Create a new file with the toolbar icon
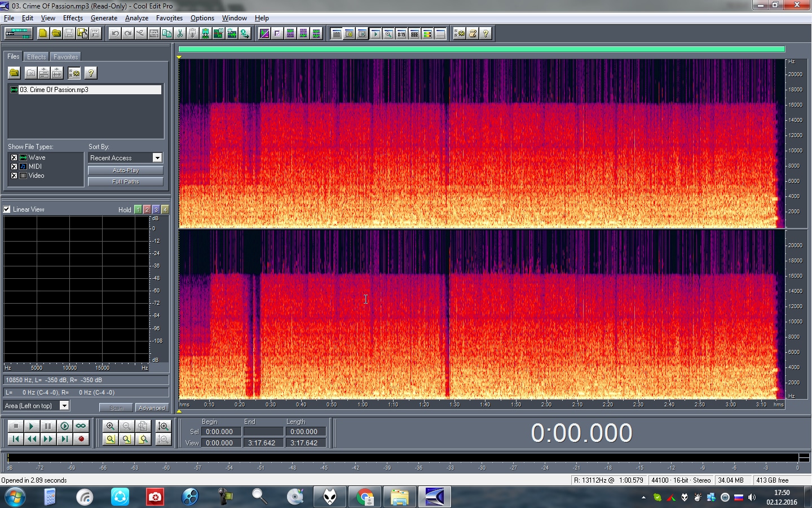 pyautogui.click(x=43, y=33)
